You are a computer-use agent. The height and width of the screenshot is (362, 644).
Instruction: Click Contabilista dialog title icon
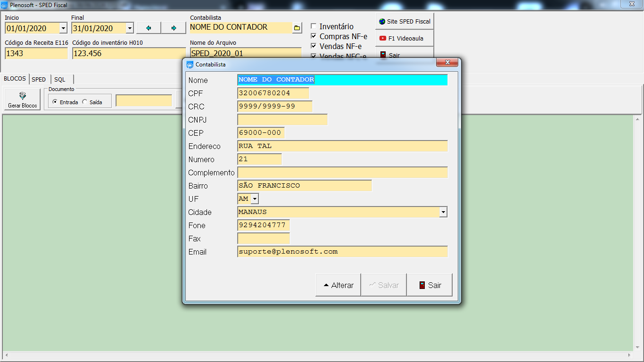point(190,64)
